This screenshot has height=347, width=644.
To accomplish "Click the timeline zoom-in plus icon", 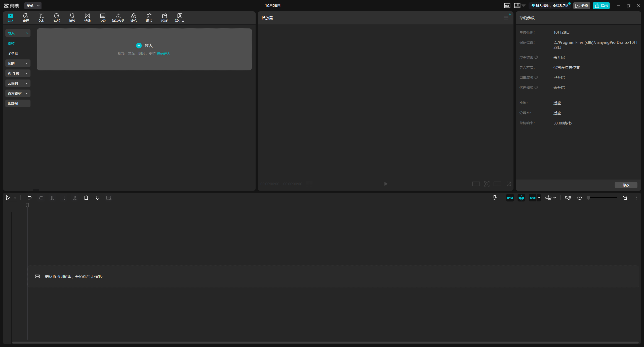I will (x=625, y=198).
